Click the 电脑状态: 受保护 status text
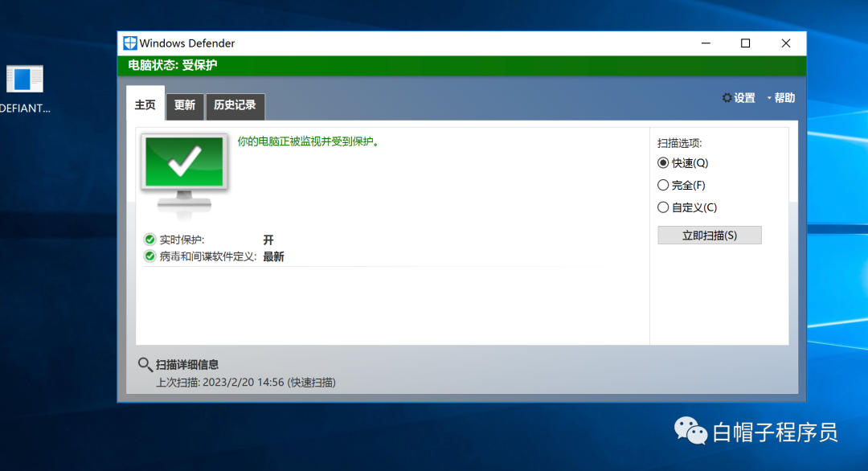 [173, 65]
